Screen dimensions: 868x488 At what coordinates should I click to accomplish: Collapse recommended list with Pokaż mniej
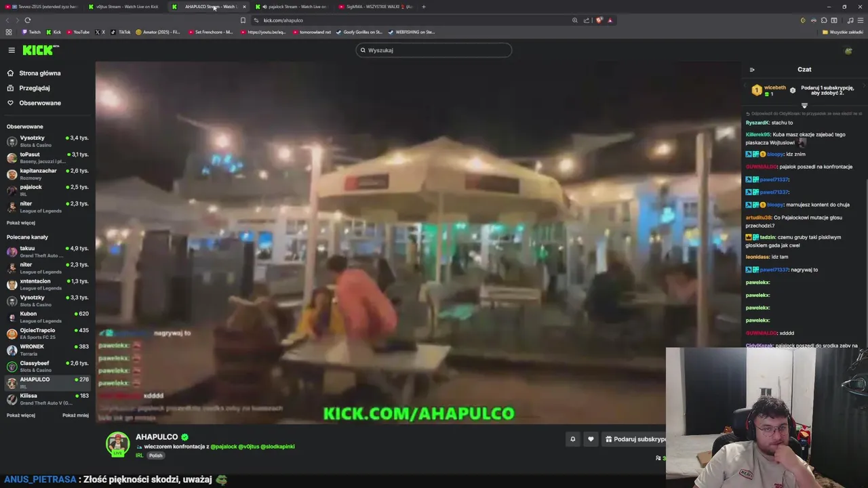75,415
